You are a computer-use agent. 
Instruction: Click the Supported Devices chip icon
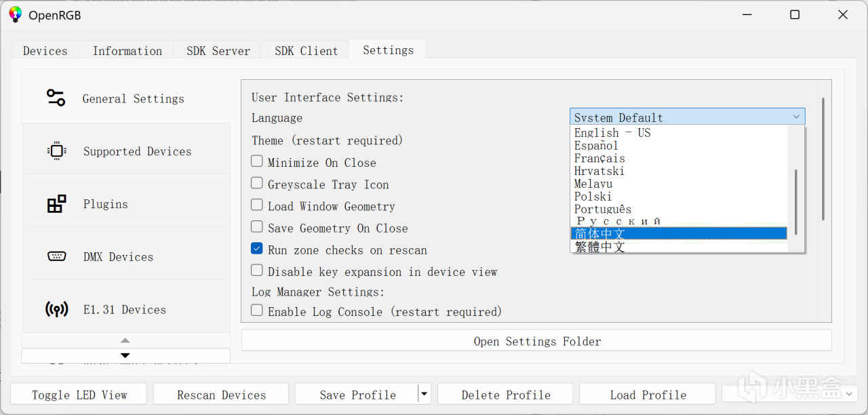coord(56,151)
